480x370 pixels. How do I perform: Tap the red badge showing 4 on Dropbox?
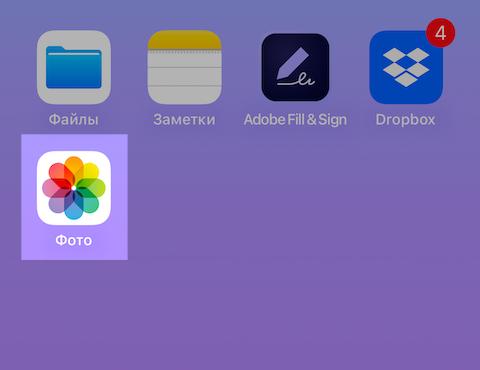[x=440, y=33]
